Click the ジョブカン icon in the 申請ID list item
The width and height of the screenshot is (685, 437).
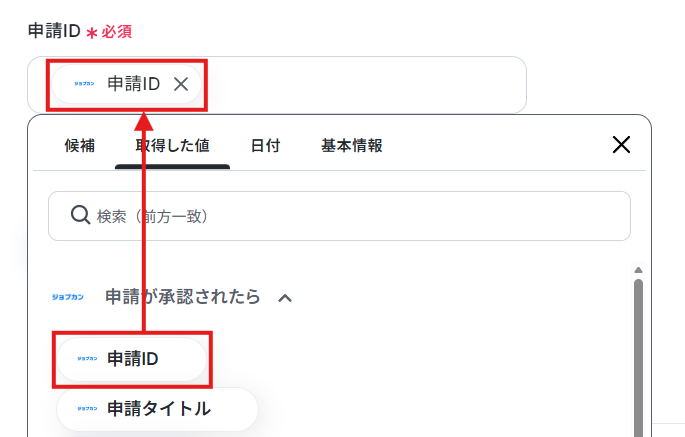pos(87,359)
